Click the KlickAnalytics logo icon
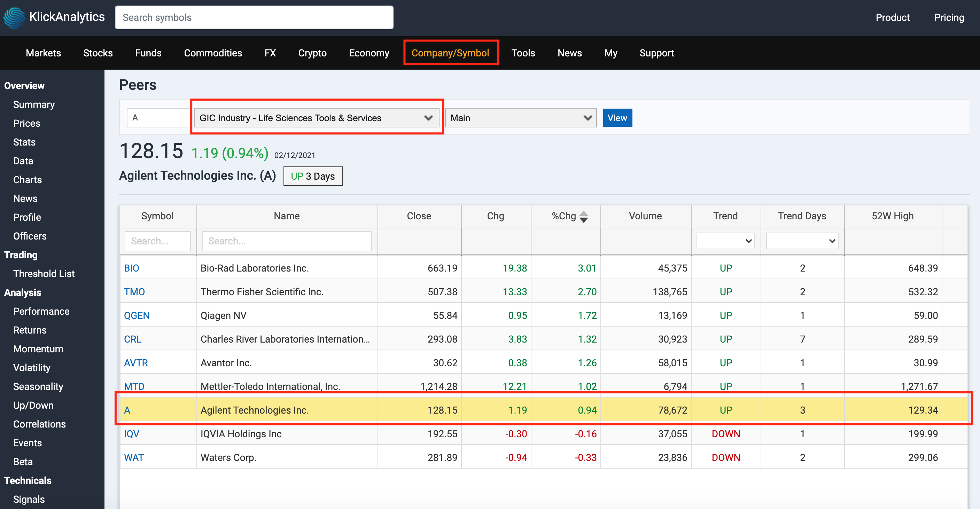This screenshot has height=509, width=980. tap(14, 17)
